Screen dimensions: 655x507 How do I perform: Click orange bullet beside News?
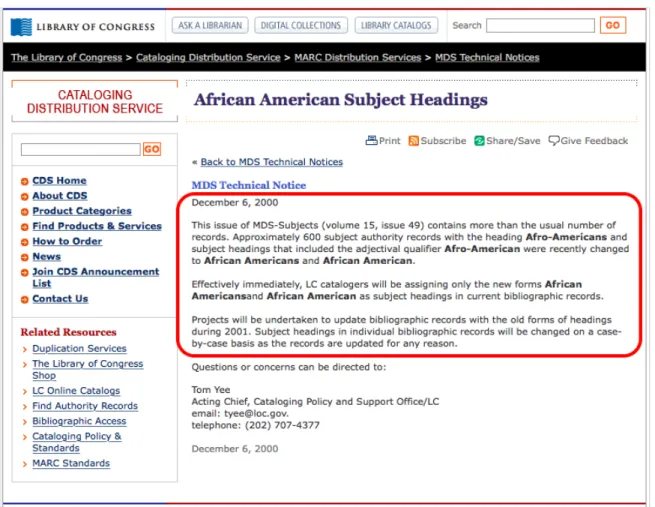25,257
